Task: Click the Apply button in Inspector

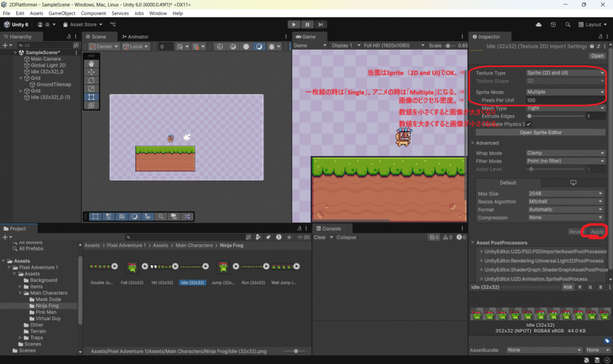Action: [597, 232]
